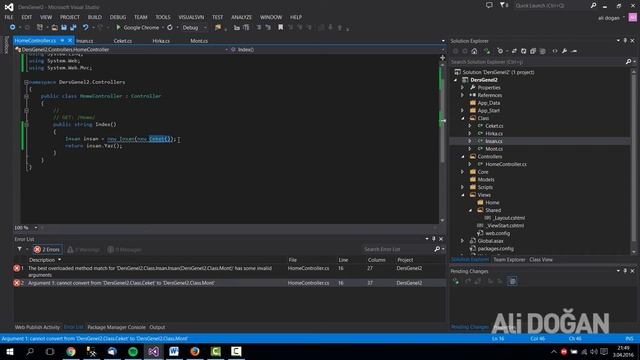Toggle the 2 Errors filter button

tap(47, 249)
